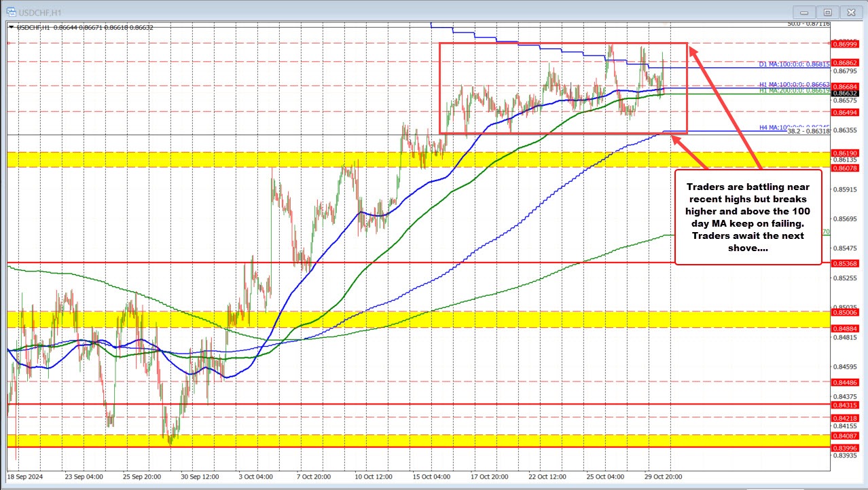The height and width of the screenshot is (490, 868).
Task: Select the 0.86190 price level label
Action: pos(844,153)
